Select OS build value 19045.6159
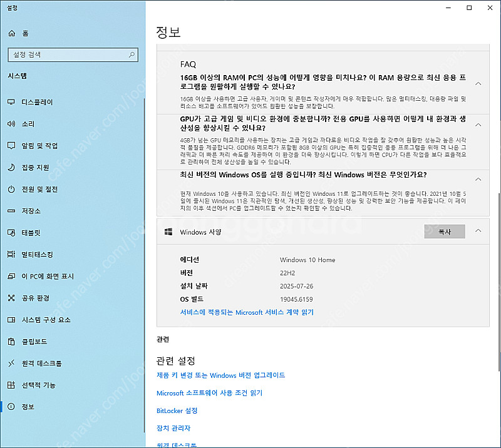 click(x=296, y=299)
